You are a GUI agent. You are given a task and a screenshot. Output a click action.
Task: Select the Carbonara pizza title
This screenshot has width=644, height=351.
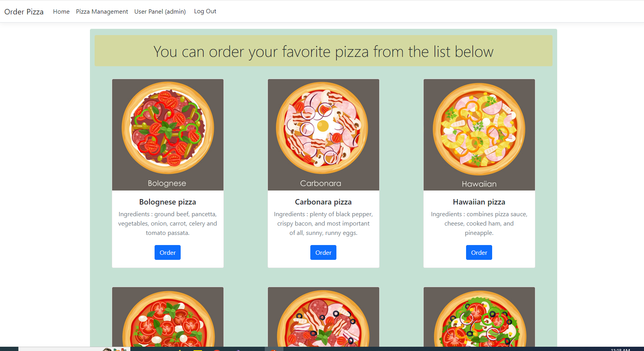323,202
